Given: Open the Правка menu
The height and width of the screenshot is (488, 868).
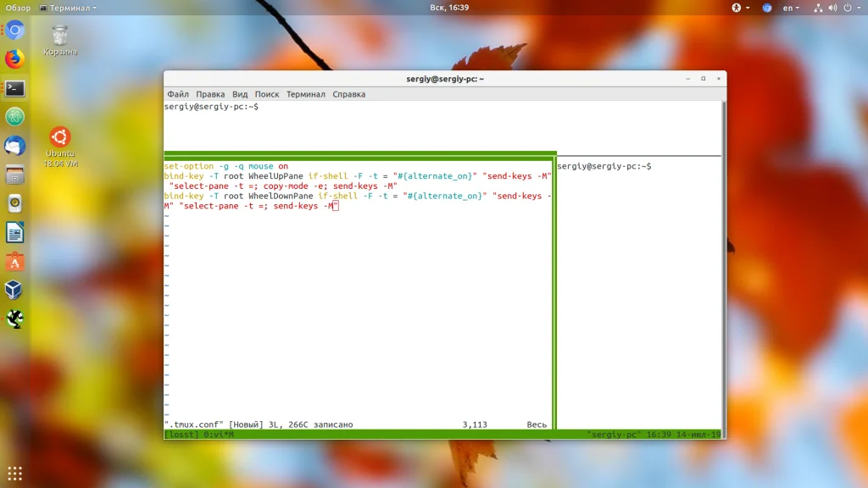Looking at the screenshot, I should point(210,94).
